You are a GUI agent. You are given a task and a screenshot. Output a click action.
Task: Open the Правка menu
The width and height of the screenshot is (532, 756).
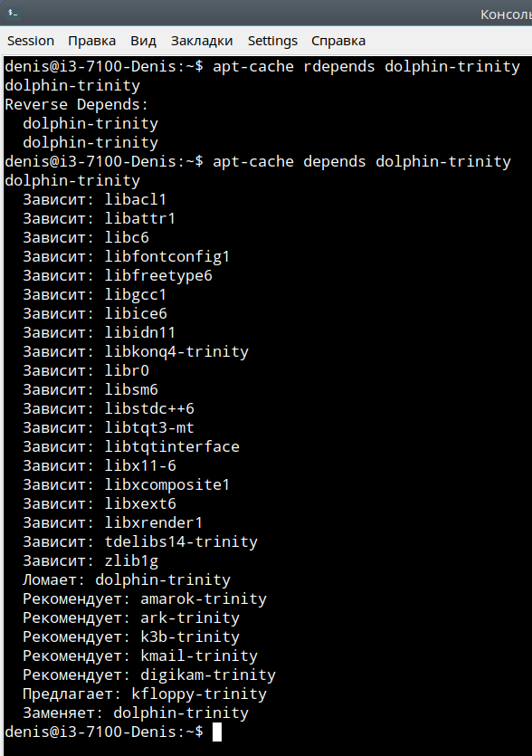tap(92, 41)
